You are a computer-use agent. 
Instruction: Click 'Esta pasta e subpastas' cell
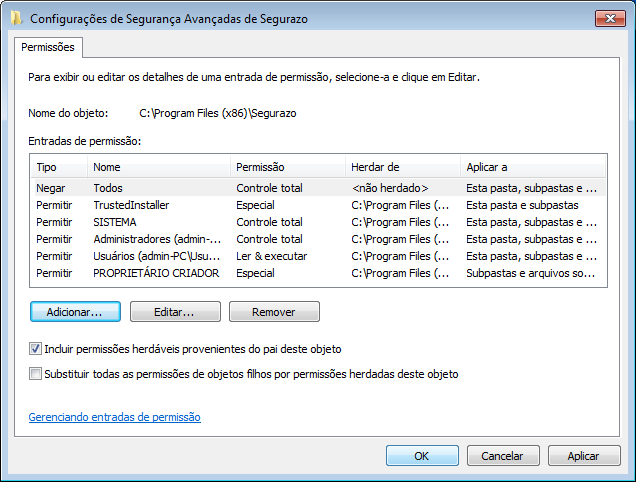point(522,205)
